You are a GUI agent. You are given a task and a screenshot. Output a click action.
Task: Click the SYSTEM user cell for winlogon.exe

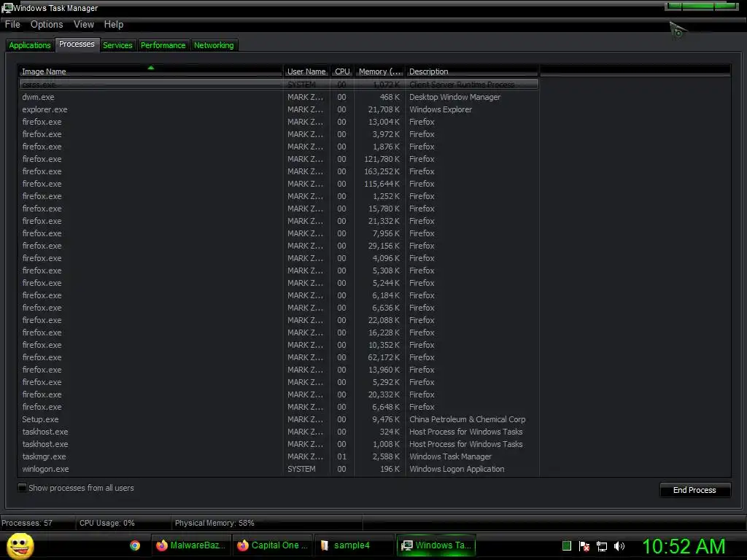coord(301,469)
